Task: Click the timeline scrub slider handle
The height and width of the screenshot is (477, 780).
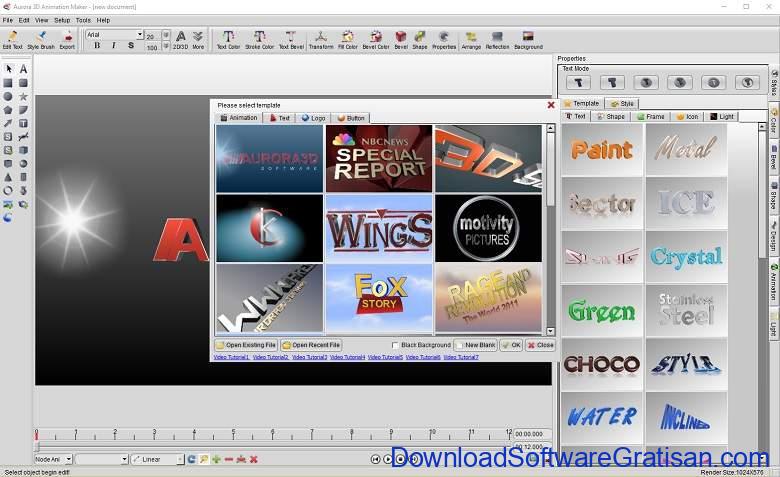Action: tap(37, 447)
